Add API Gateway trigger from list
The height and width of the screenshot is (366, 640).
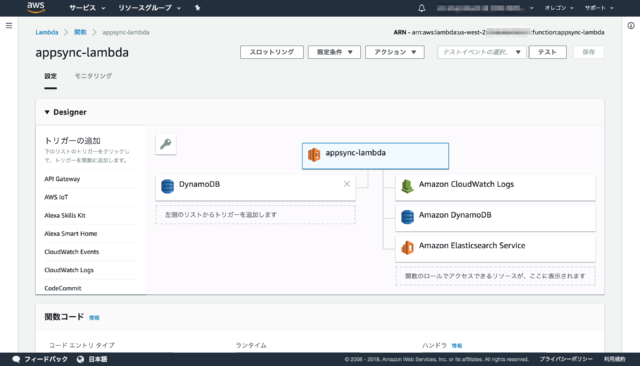point(62,179)
